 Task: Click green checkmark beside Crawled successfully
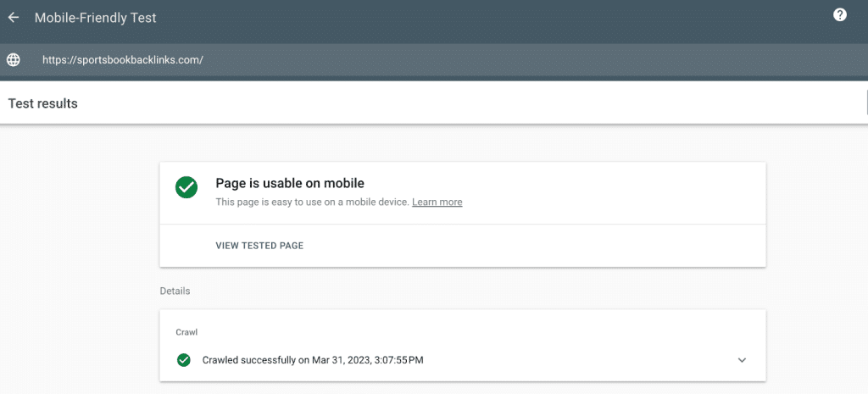tap(183, 360)
